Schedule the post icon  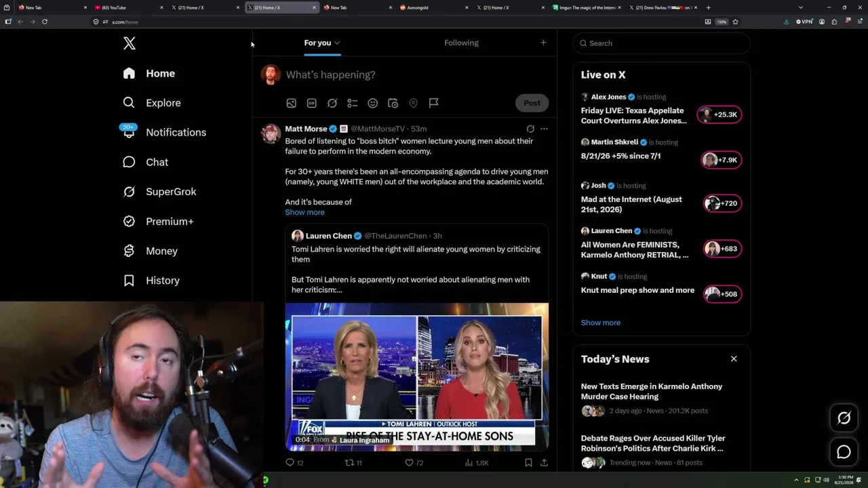pyautogui.click(x=393, y=103)
